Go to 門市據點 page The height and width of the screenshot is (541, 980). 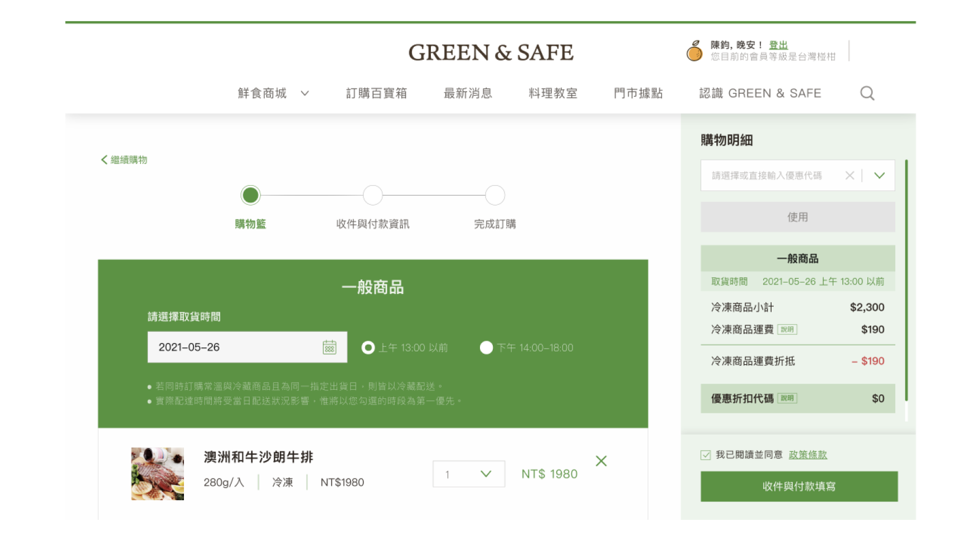pyautogui.click(x=638, y=93)
